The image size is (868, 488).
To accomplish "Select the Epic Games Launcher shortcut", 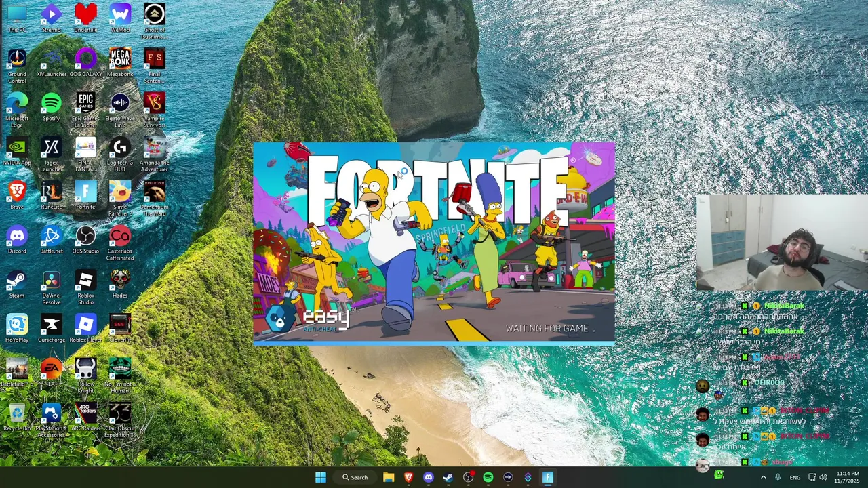I will 85,110.
